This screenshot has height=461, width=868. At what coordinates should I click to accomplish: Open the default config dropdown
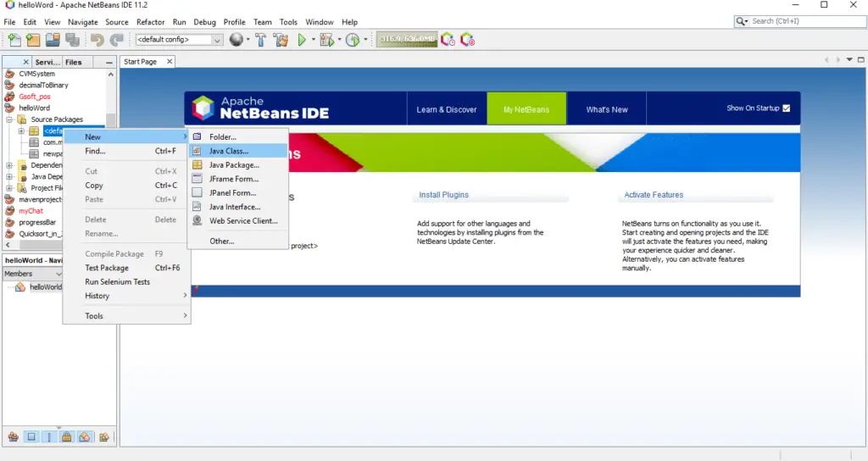[x=179, y=40]
